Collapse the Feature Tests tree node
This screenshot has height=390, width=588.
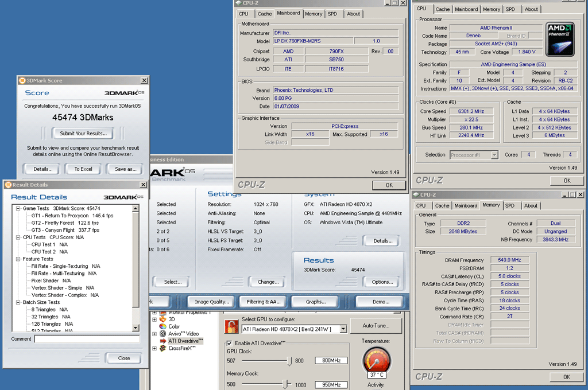[18, 259]
